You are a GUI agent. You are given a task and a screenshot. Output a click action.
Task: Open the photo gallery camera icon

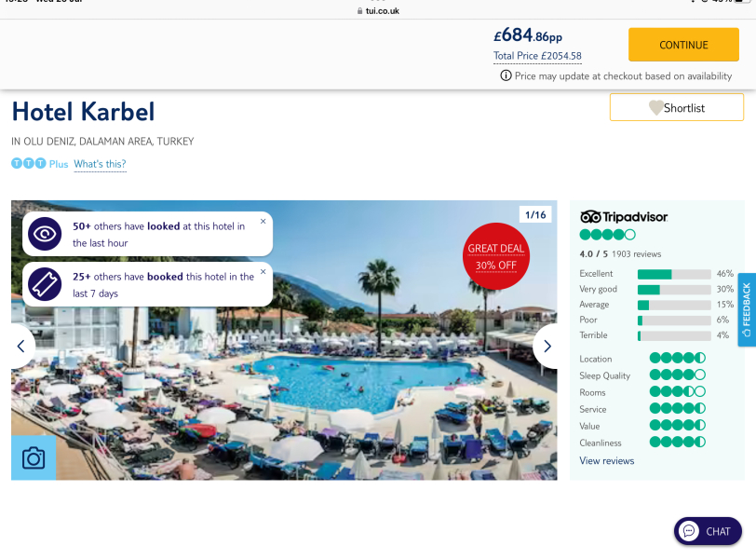(x=33, y=457)
